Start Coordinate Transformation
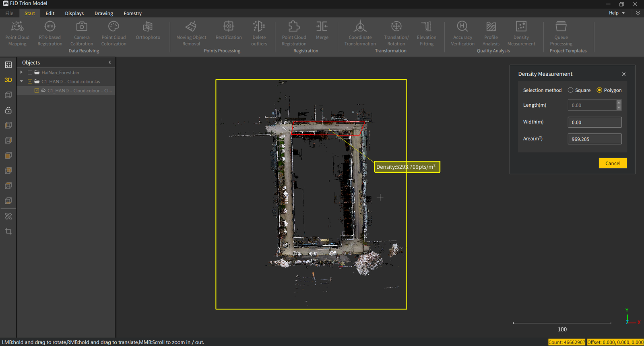 pyautogui.click(x=360, y=33)
